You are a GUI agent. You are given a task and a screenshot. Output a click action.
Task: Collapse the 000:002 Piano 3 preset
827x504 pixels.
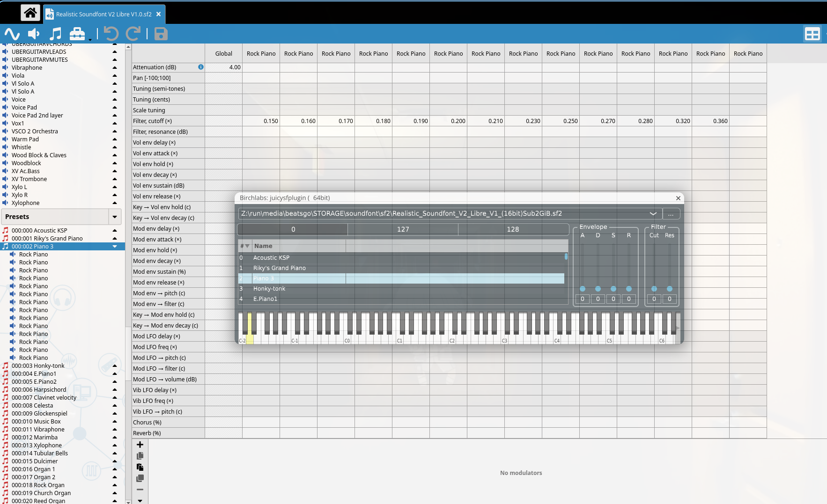click(x=115, y=247)
